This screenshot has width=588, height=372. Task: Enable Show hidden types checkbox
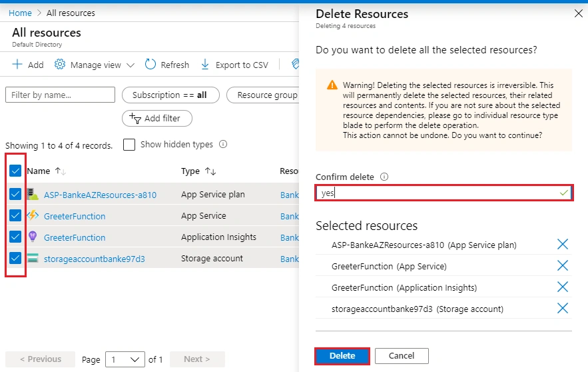click(x=129, y=145)
